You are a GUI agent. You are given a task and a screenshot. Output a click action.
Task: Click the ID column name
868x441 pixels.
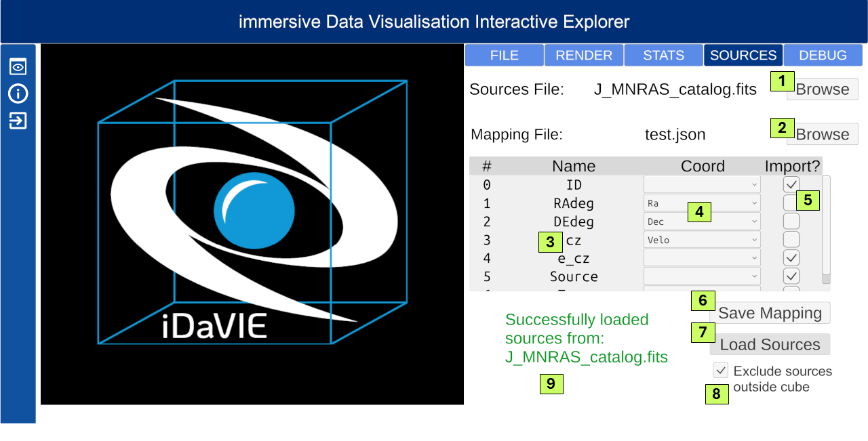click(574, 185)
